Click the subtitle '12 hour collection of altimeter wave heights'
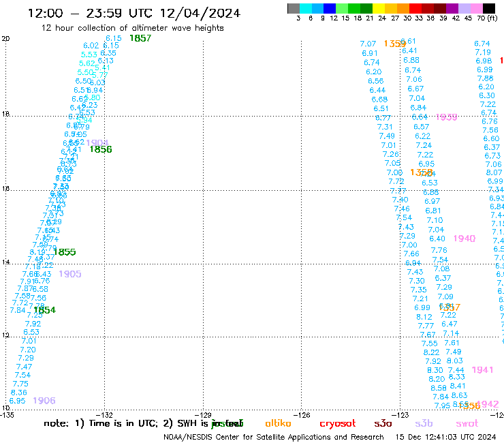Image resolution: width=504 pixels, height=443 pixels. (132, 28)
